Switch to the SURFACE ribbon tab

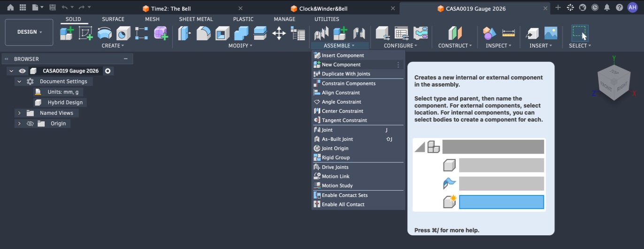[x=113, y=19]
